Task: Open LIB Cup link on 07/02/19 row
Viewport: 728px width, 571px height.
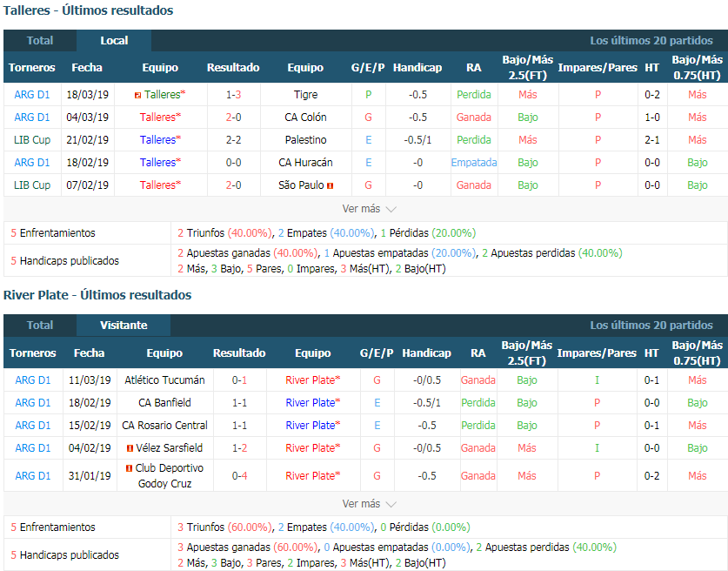Action: [32, 185]
